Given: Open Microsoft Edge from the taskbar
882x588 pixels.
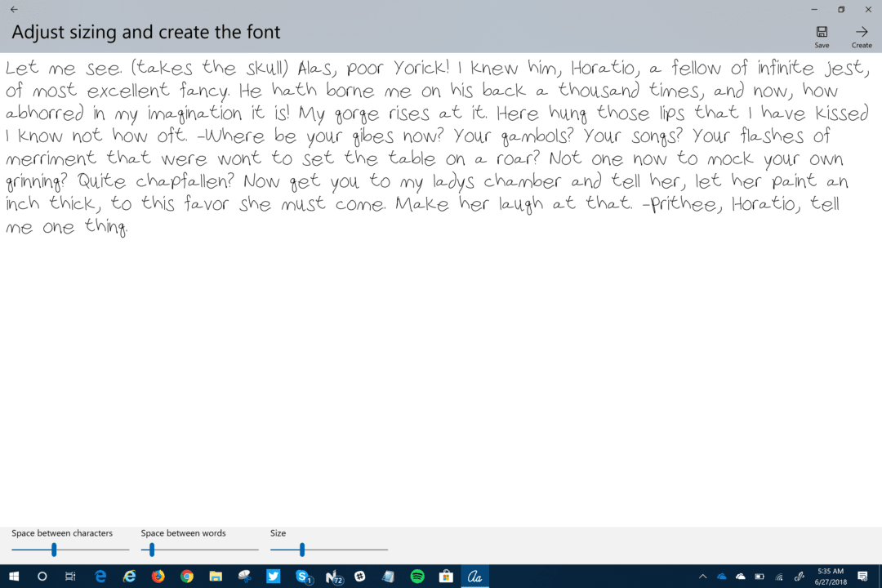Looking at the screenshot, I should 100,577.
